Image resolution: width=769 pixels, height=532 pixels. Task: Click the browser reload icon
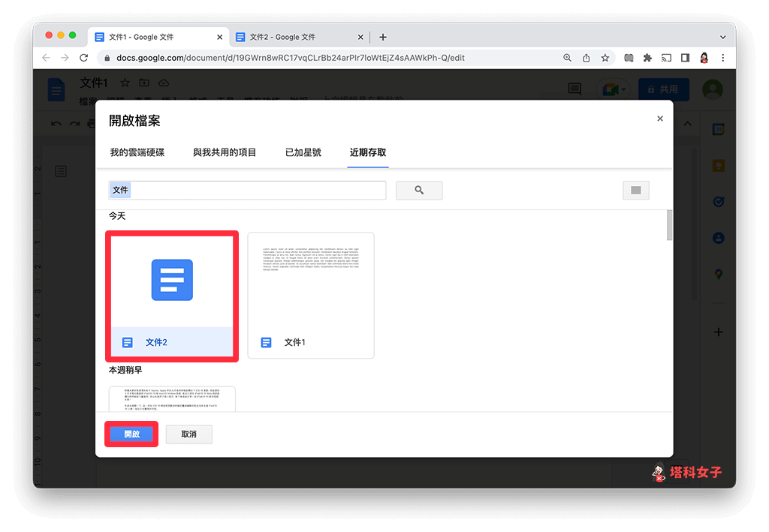click(84, 58)
